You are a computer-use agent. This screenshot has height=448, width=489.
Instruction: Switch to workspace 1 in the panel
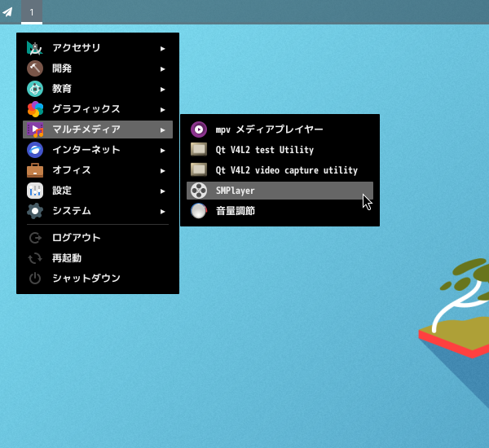tap(32, 12)
